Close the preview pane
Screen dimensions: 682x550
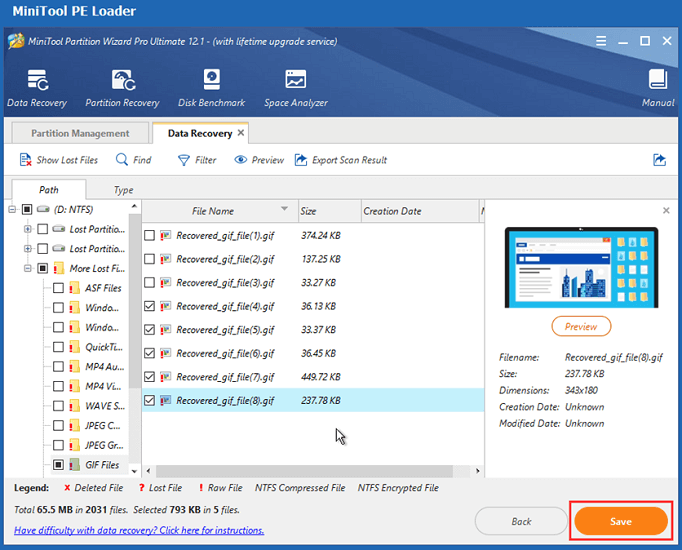[x=666, y=210]
